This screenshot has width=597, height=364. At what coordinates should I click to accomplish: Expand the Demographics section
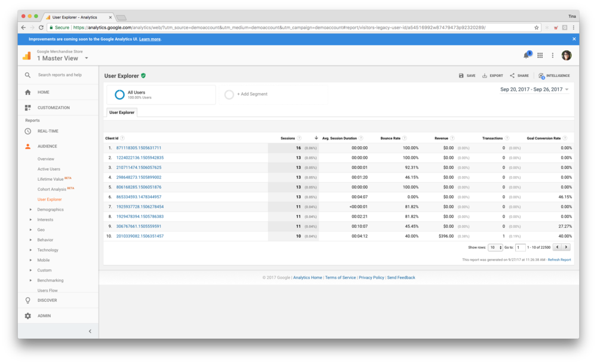31,209
